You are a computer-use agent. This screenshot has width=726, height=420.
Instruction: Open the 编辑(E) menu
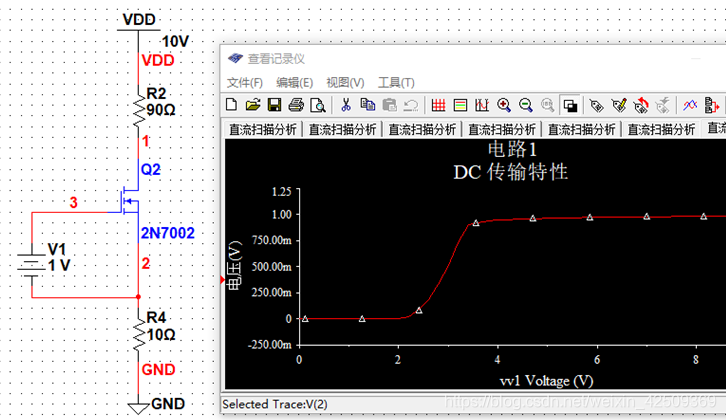click(x=294, y=83)
